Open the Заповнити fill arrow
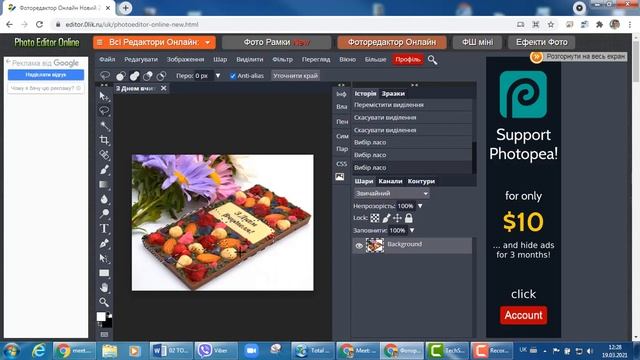640x360 pixels. [412, 231]
